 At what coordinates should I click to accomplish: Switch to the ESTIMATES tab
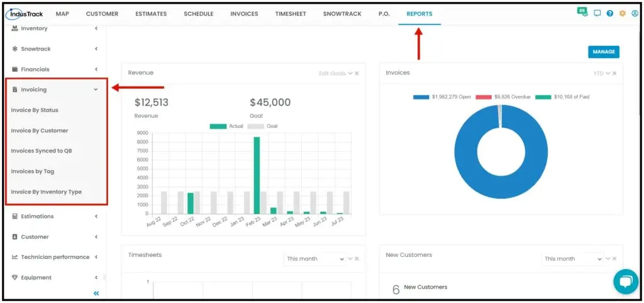pyautogui.click(x=151, y=14)
